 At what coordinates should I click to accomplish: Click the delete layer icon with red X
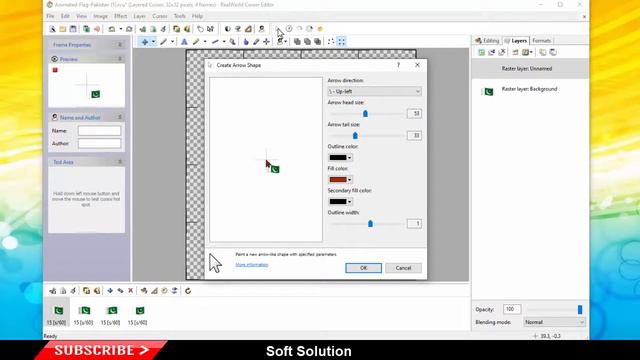point(502,52)
